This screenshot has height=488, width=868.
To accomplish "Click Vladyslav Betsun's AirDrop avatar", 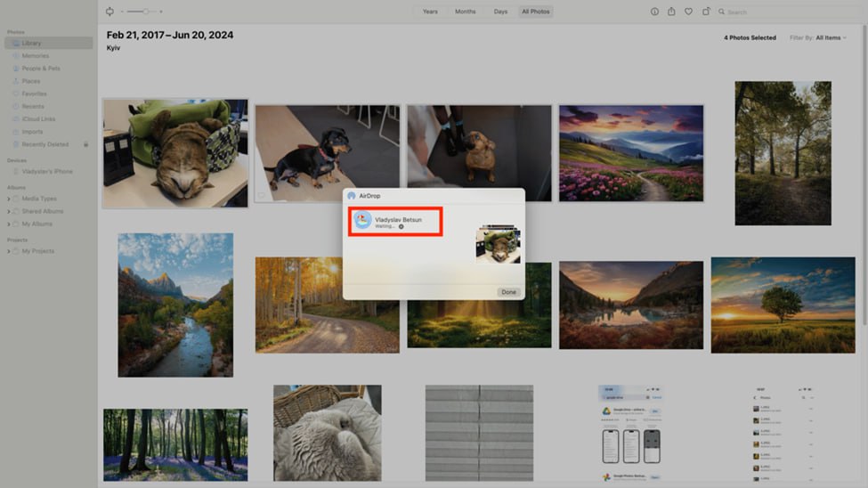I will (362, 221).
